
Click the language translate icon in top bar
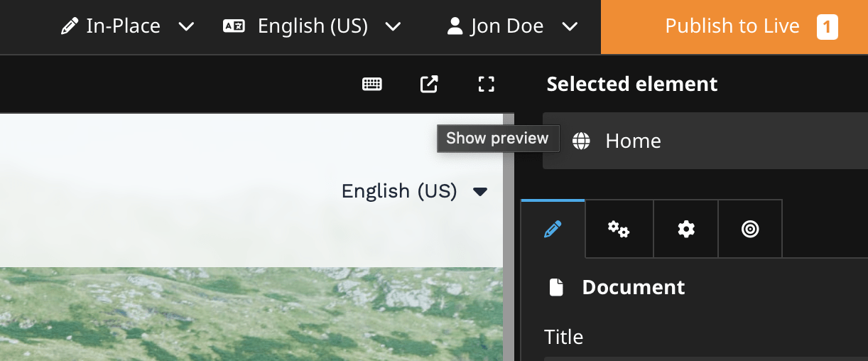(x=234, y=27)
